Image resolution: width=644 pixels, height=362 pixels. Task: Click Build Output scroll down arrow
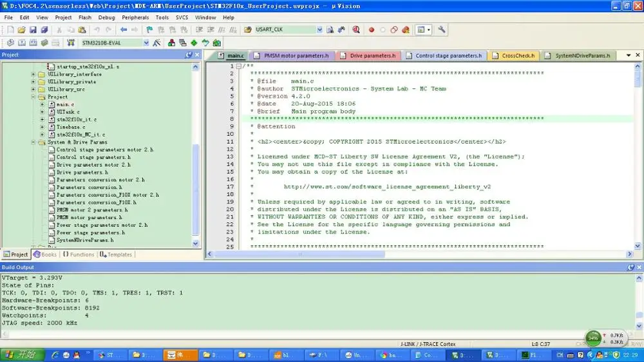(x=639, y=326)
